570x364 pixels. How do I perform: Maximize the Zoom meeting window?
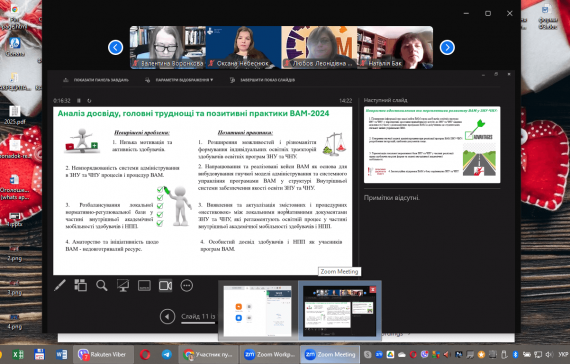click(x=488, y=13)
